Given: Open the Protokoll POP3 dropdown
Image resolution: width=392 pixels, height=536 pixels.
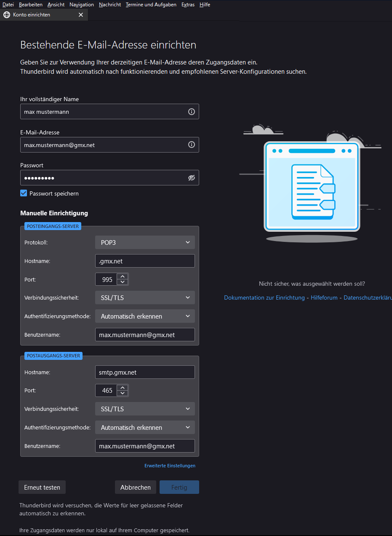Looking at the screenshot, I should (145, 242).
